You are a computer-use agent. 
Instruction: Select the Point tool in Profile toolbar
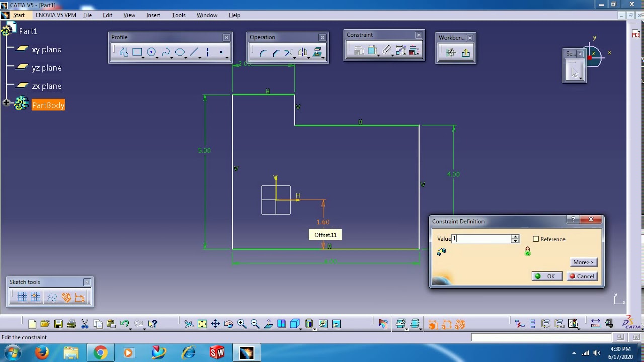(x=221, y=52)
